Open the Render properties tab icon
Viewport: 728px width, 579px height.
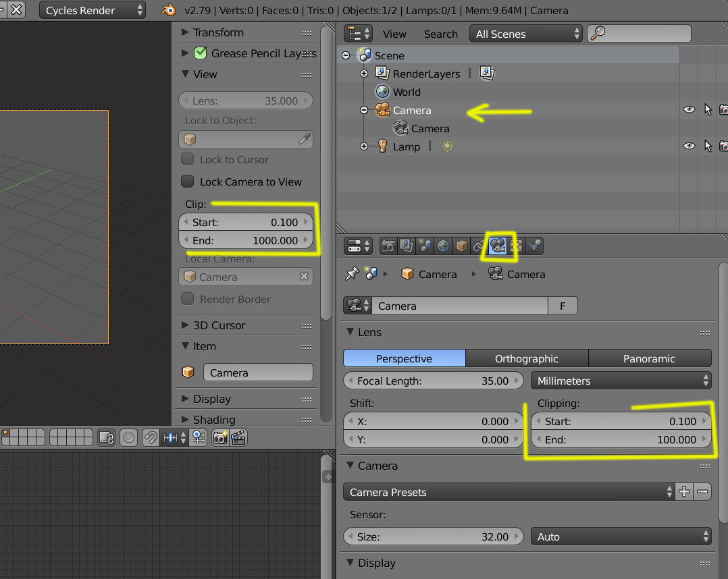coord(388,246)
